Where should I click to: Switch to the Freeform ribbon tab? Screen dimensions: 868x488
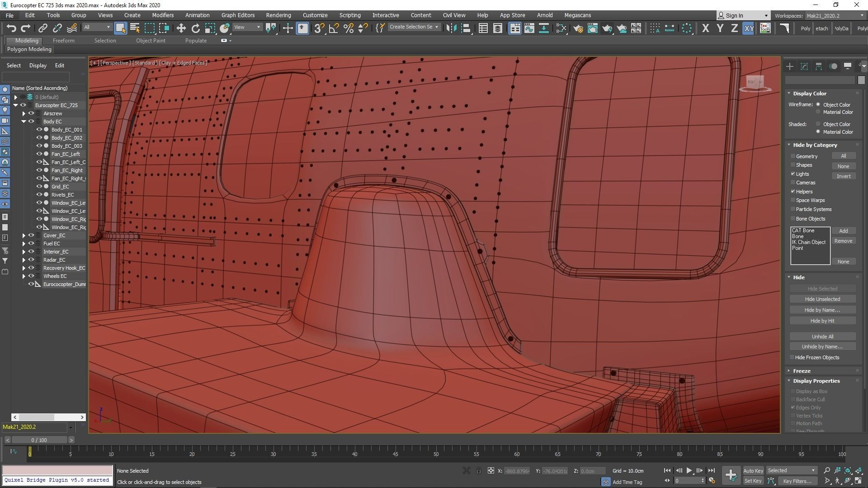pos(63,41)
